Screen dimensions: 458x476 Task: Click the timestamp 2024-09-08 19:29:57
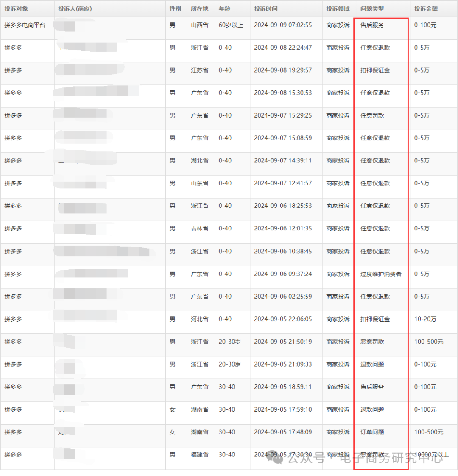click(x=283, y=70)
